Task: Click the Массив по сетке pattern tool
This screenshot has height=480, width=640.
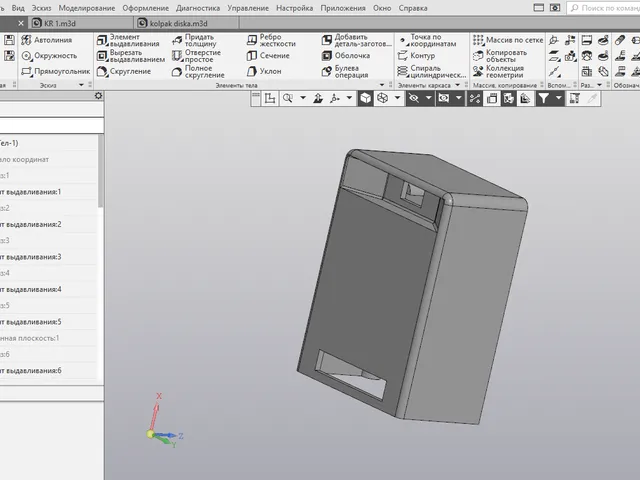Action: click(508, 40)
